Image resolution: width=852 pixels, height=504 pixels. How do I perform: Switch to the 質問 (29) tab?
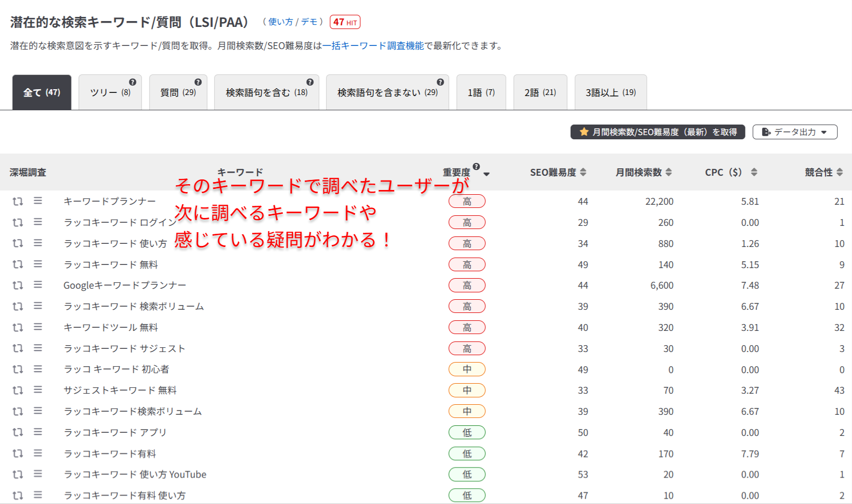(x=178, y=93)
